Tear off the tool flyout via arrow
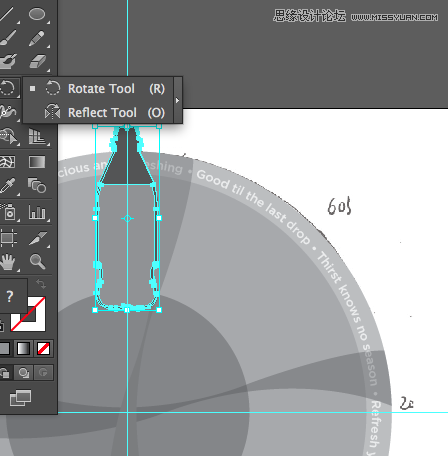This screenshot has height=456, width=448. click(x=178, y=100)
